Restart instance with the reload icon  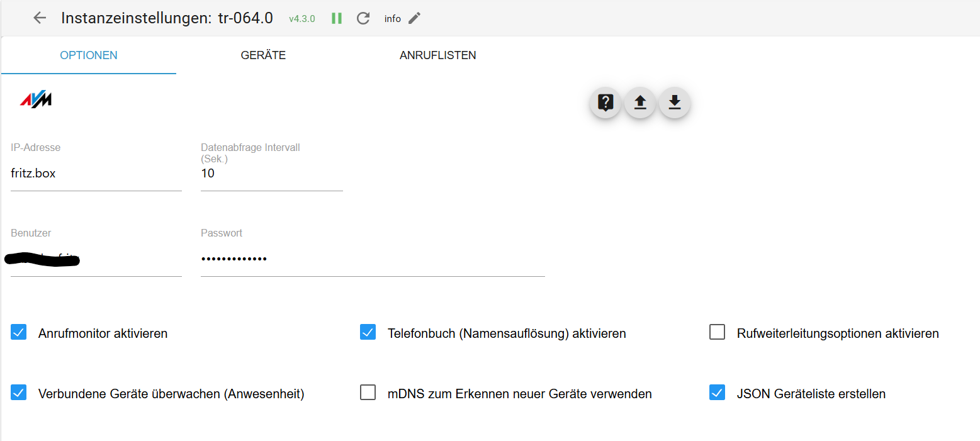pyautogui.click(x=363, y=18)
